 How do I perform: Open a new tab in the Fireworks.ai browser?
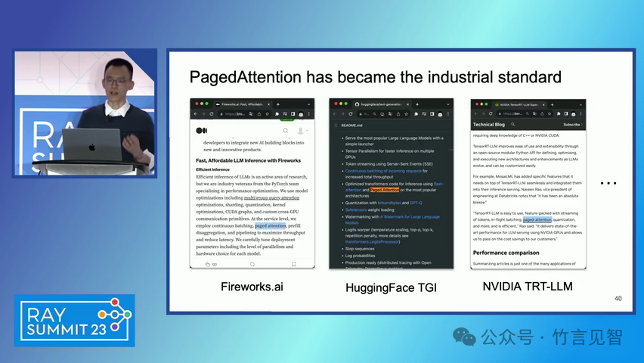(x=278, y=104)
